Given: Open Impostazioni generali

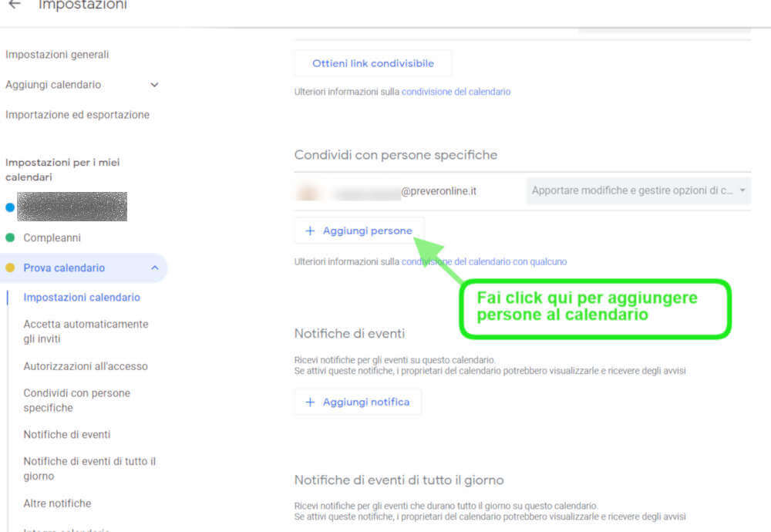Looking at the screenshot, I should coord(57,55).
